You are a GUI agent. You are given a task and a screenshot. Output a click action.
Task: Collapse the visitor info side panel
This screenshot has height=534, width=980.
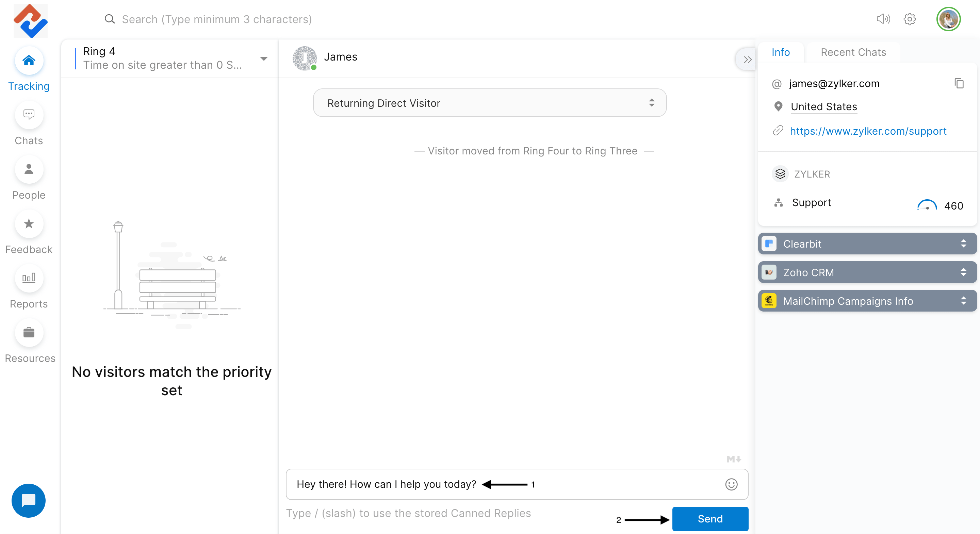747,60
